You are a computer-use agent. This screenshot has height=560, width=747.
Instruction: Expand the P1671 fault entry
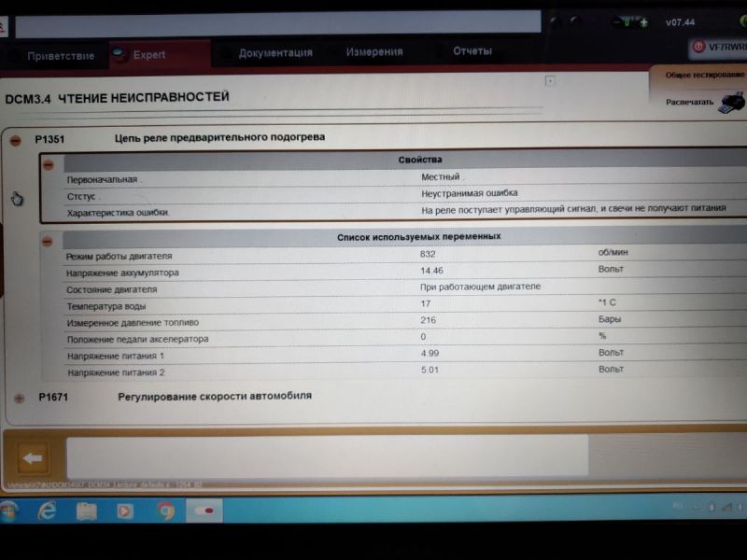(19, 398)
